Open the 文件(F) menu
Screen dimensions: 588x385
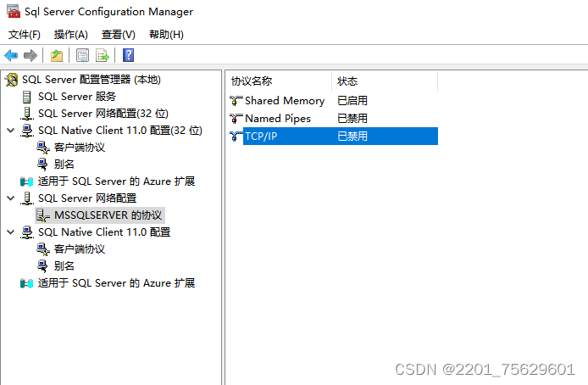click(25, 35)
